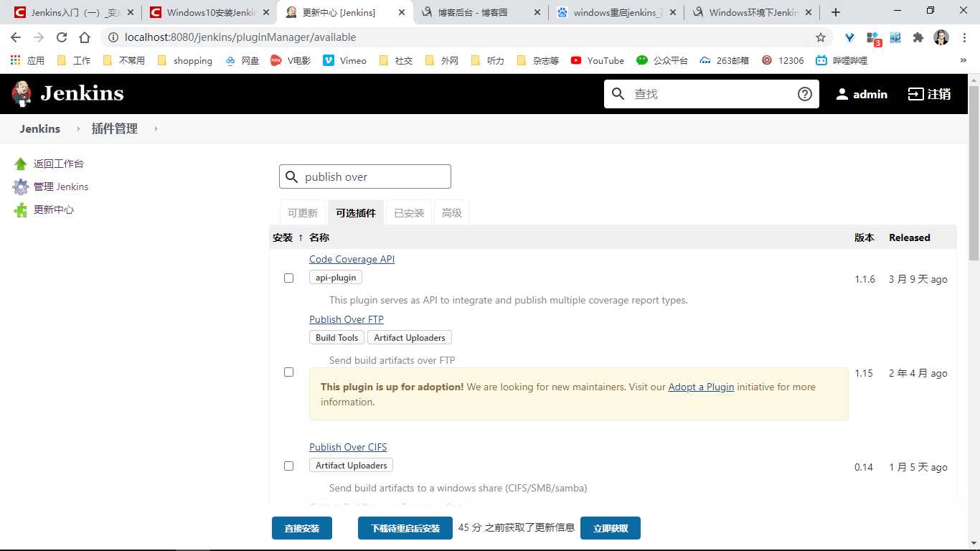Open the Vimeo bookmark
This screenshot has height=551, width=980.
tap(344, 60)
